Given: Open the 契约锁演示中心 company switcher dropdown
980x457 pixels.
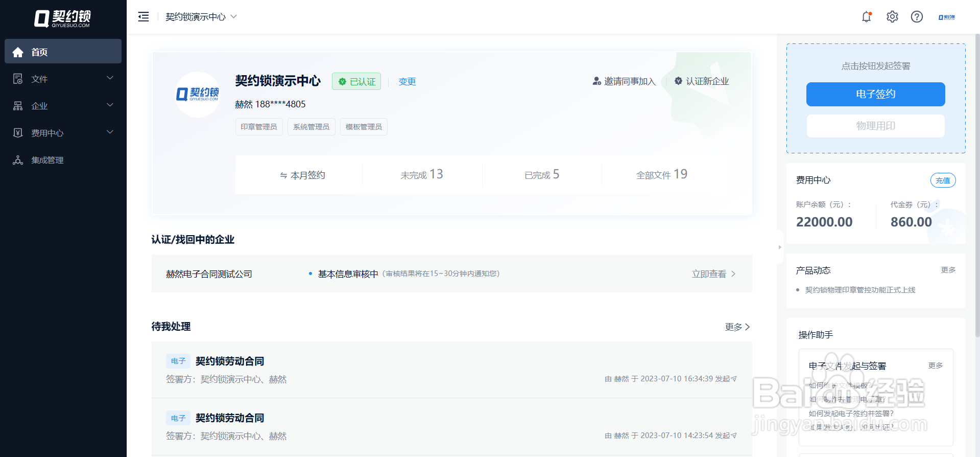Looking at the screenshot, I should pyautogui.click(x=201, y=17).
